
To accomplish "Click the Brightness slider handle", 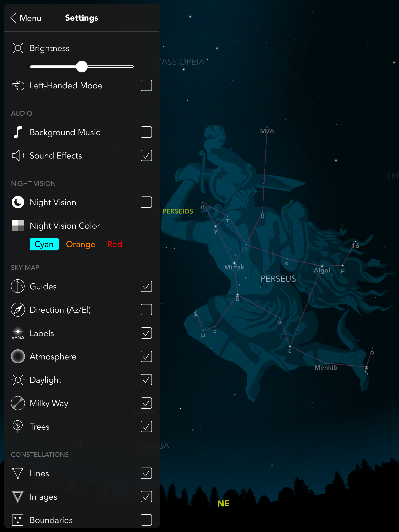I will pyautogui.click(x=82, y=67).
